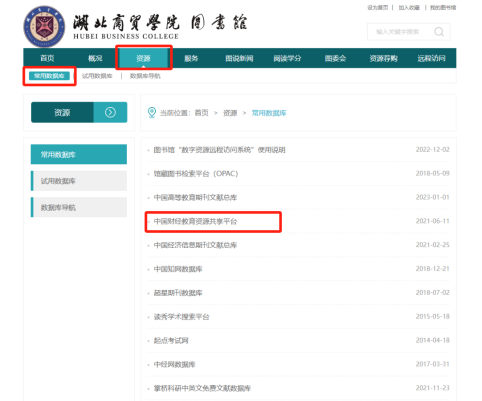Open the 远程访问 navigation menu item

click(431, 58)
